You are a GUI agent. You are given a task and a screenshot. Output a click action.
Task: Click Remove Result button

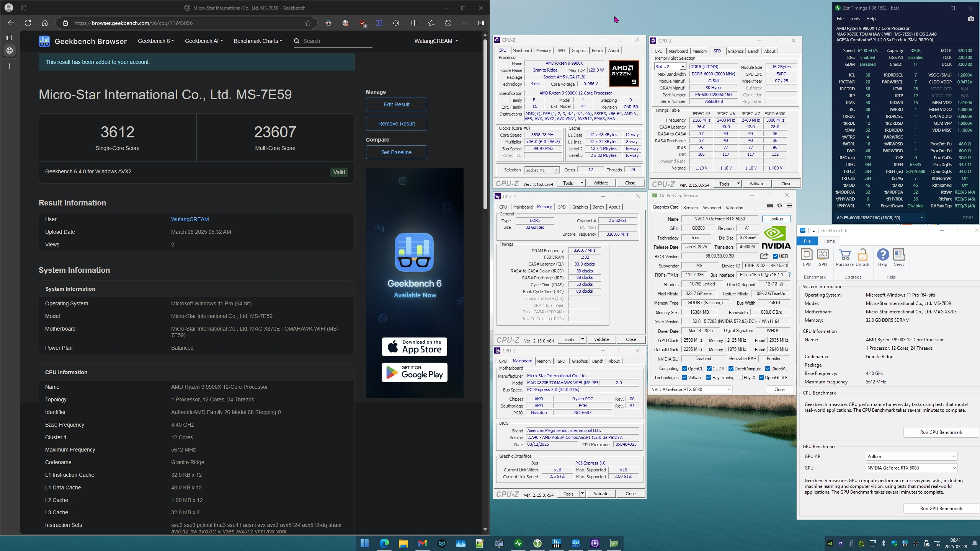tap(396, 124)
